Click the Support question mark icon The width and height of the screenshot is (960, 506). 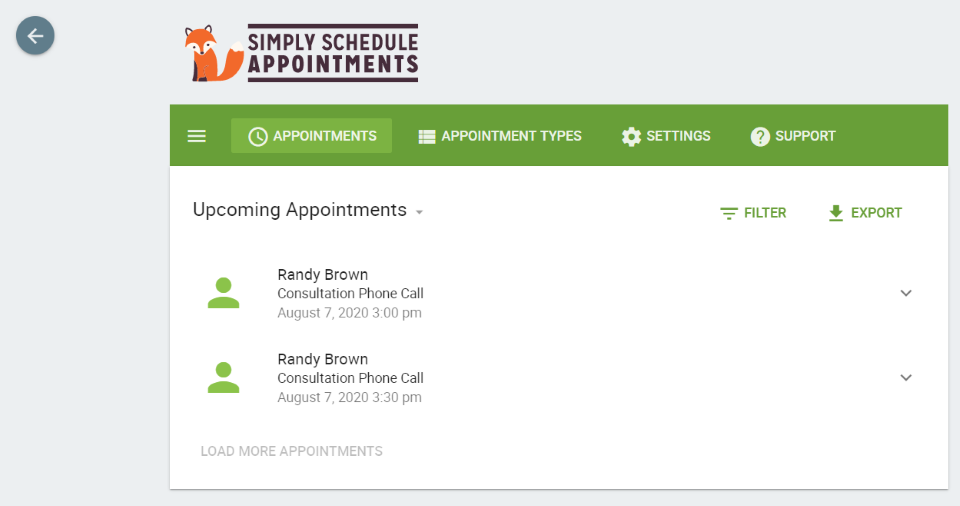(760, 136)
